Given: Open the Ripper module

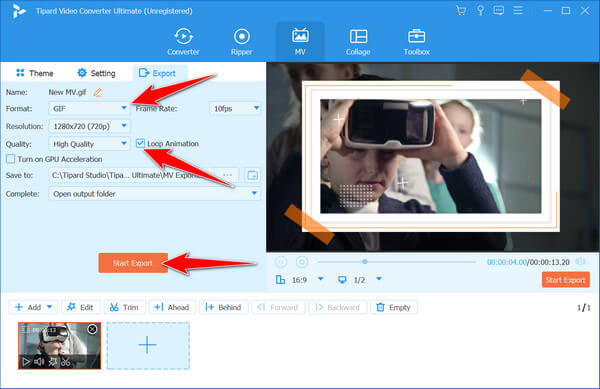Looking at the screenshot, I should (241, 42).
